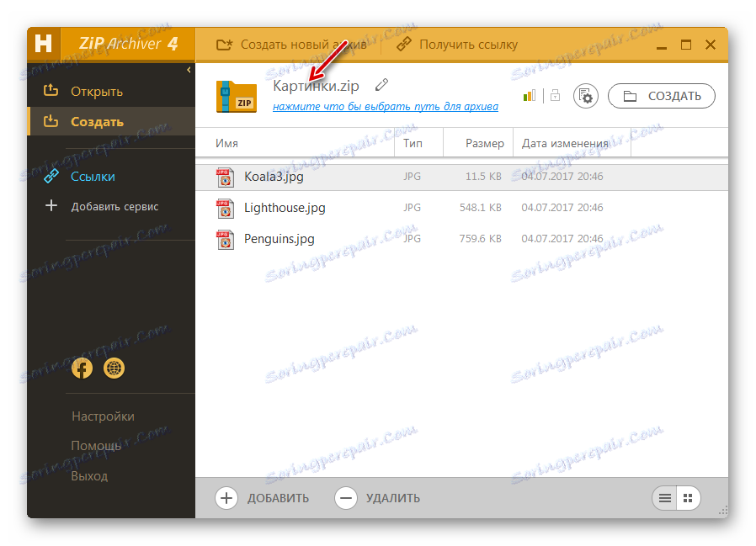Click the СОЗДАТЬ button
Image resolution: width=756 pixels, height=546 pixels.
(662, 96)
